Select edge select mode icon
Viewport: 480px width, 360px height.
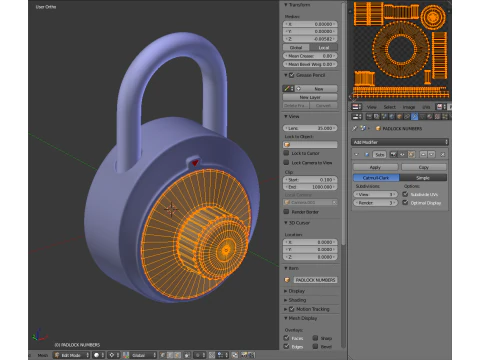pos(170,355)
